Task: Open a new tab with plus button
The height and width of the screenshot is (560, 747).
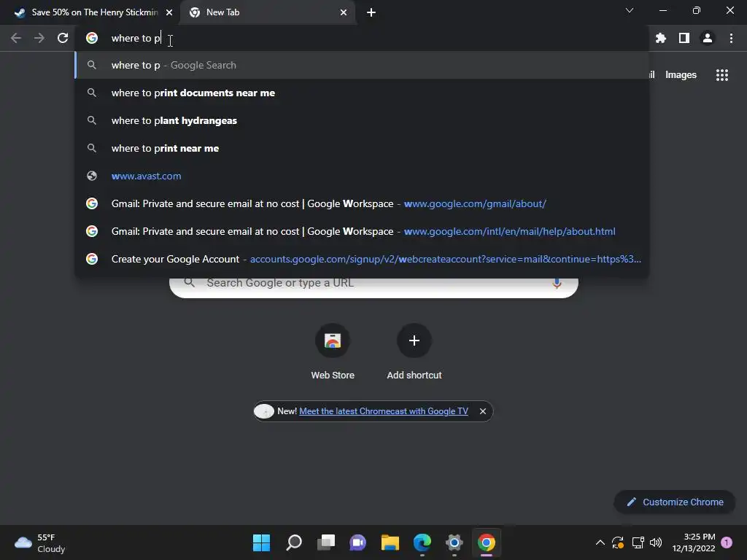Action: point(371,12)
